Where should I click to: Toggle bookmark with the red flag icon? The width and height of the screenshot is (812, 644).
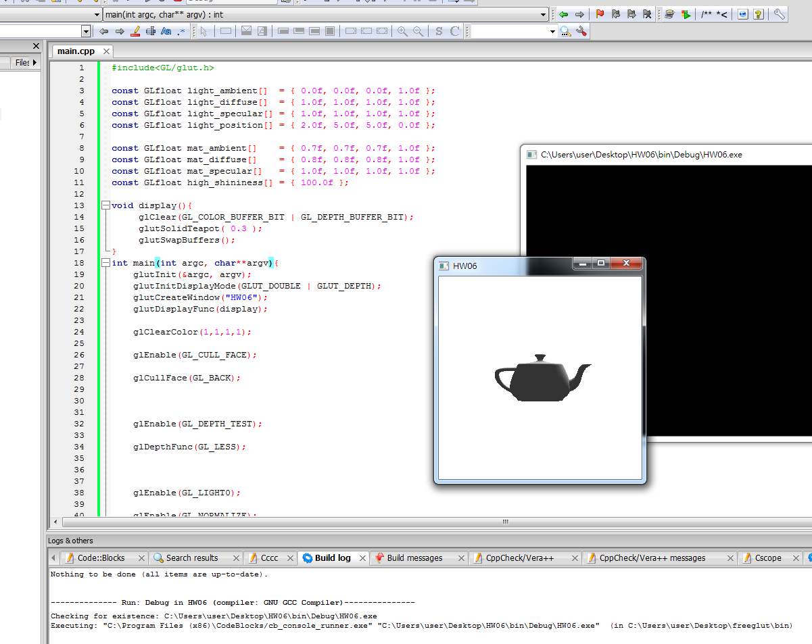(x=600, y=14)
